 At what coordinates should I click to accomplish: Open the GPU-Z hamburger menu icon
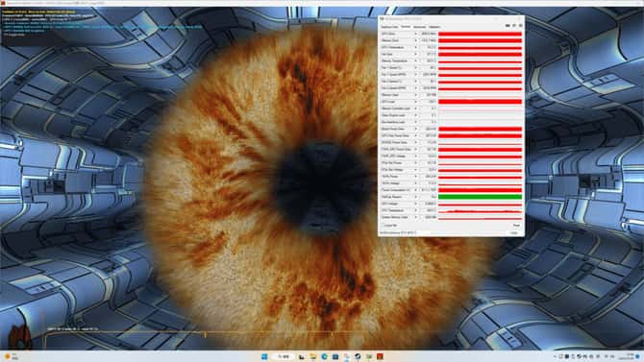coord(521,26)
